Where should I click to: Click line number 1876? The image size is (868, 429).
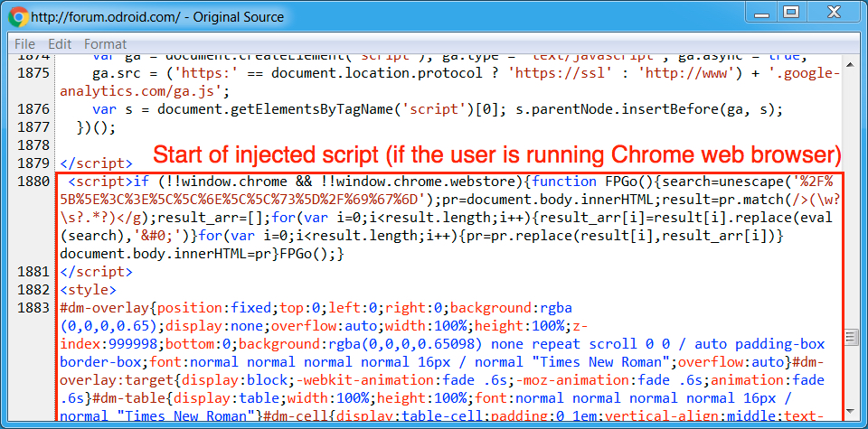pos(33,109)
